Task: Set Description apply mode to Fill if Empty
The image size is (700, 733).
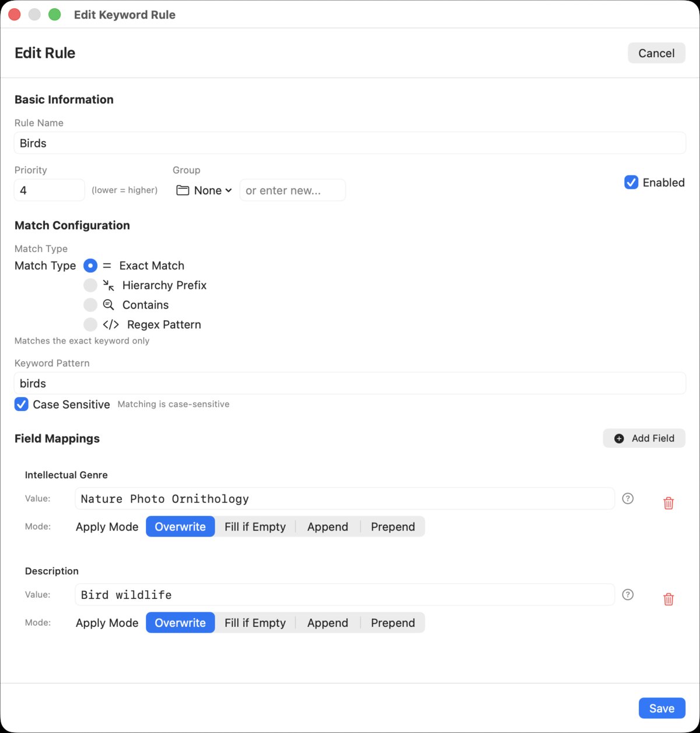Action: 255,622
